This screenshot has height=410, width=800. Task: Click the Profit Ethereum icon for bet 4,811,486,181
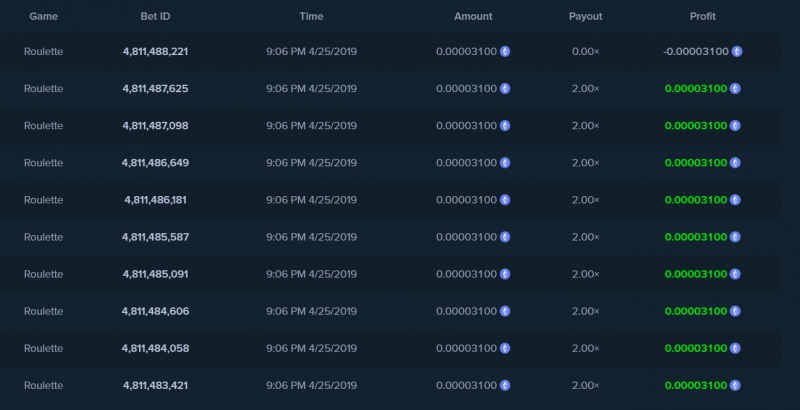pos(735,200)
